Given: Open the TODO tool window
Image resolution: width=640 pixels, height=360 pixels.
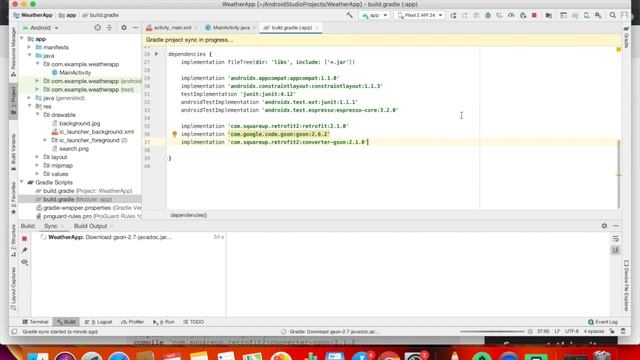Looking at the screenshot, I should [193, 322].
